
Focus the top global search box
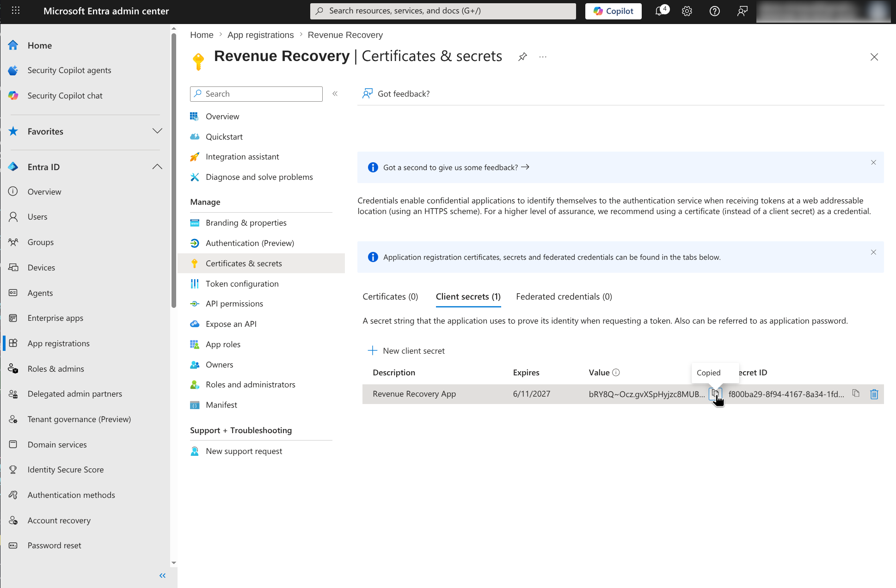click(443, 11)
